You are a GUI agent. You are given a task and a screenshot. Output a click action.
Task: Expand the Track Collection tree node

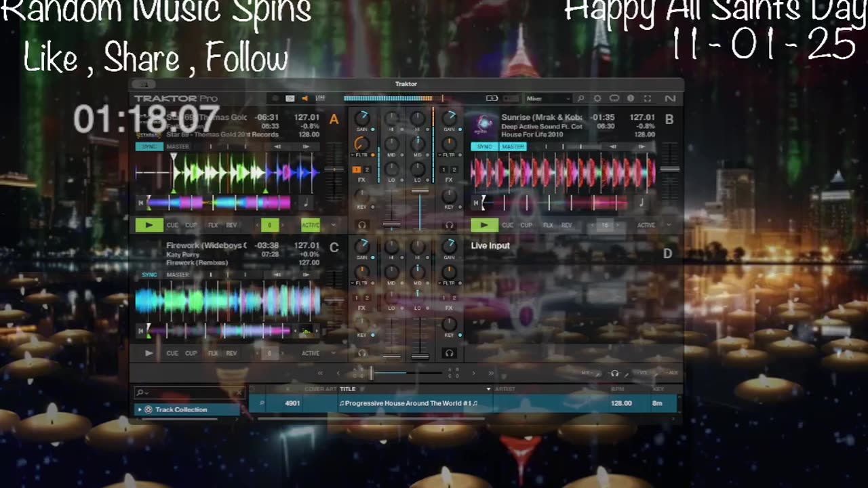[x=140, y=409]
